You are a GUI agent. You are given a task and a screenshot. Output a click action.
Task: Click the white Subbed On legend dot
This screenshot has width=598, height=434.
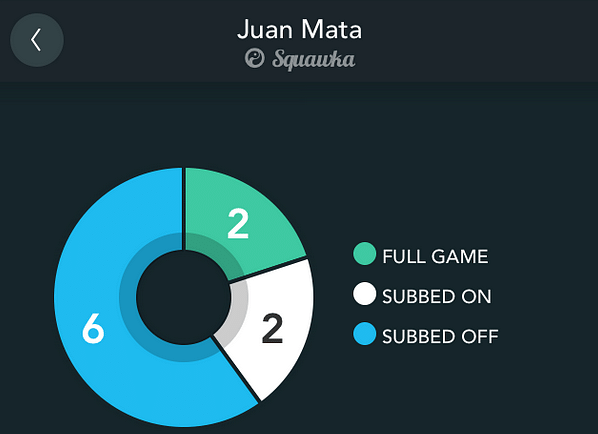pyautogui.click(x=365, y=294)
